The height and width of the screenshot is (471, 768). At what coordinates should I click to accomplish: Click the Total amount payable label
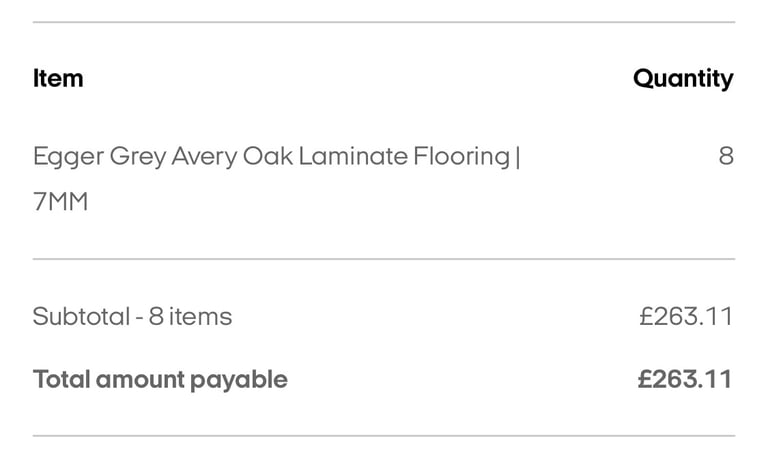(x=160, y=380)
